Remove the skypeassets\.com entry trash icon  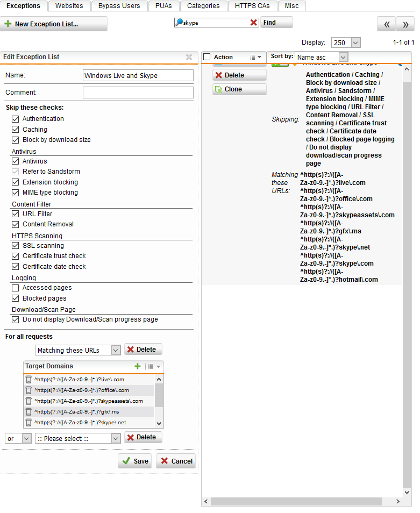tap(29, 401)
